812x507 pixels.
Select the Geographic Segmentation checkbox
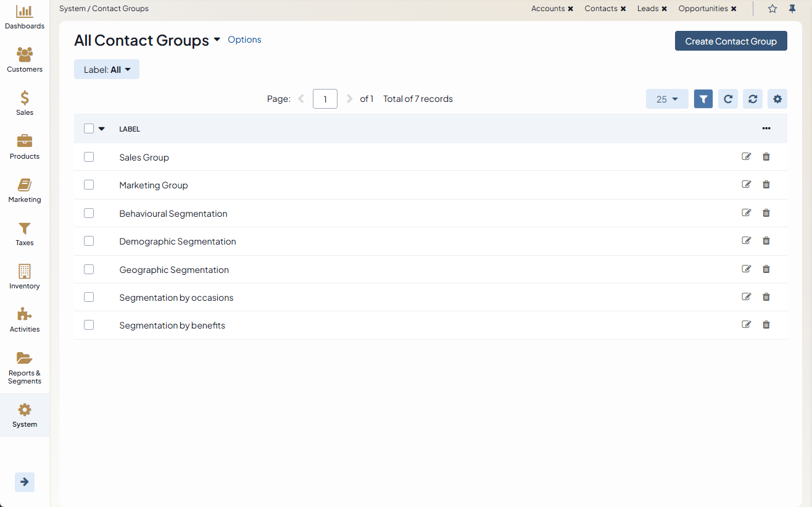point(89,269)
